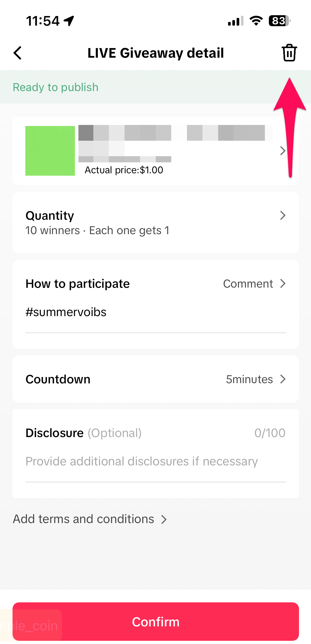
Task: Tap the chevron next to terms link
Action: 164,519
